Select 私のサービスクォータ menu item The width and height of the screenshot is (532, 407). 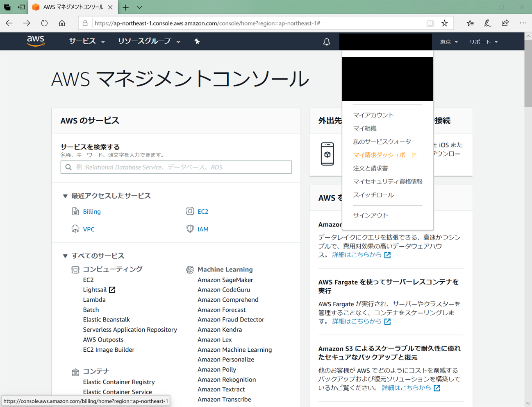click(382, 142)
